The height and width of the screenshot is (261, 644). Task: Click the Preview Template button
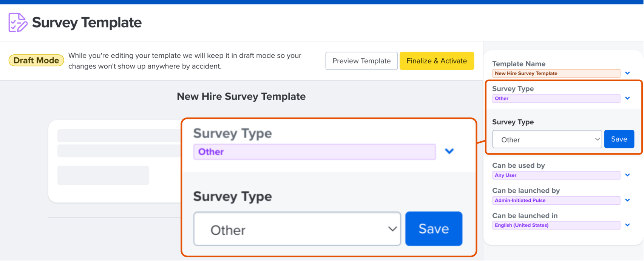pyautogui.click(x=361, y=61)
